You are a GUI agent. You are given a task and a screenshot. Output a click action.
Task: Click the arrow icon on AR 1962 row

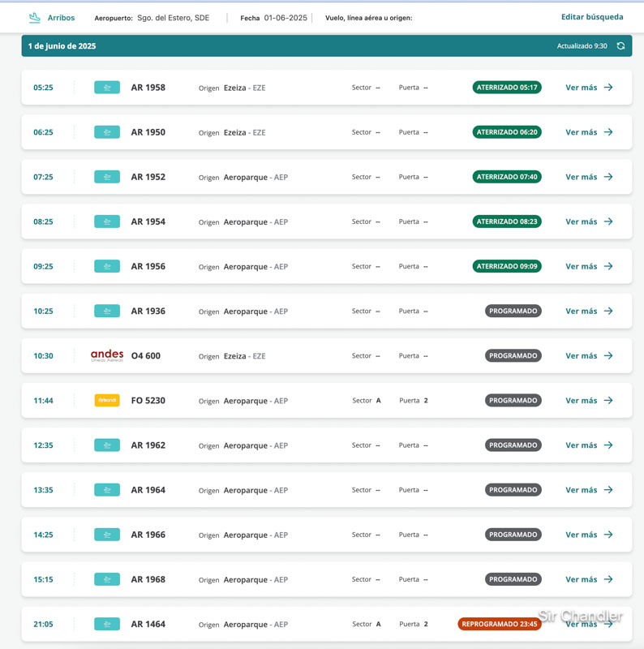click(x=608, y=445)
